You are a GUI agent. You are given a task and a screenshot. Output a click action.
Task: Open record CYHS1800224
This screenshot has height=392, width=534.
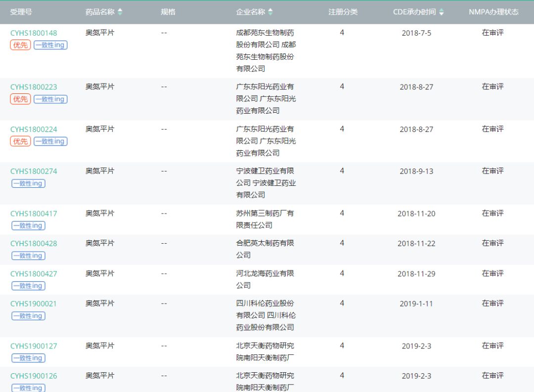34,130
